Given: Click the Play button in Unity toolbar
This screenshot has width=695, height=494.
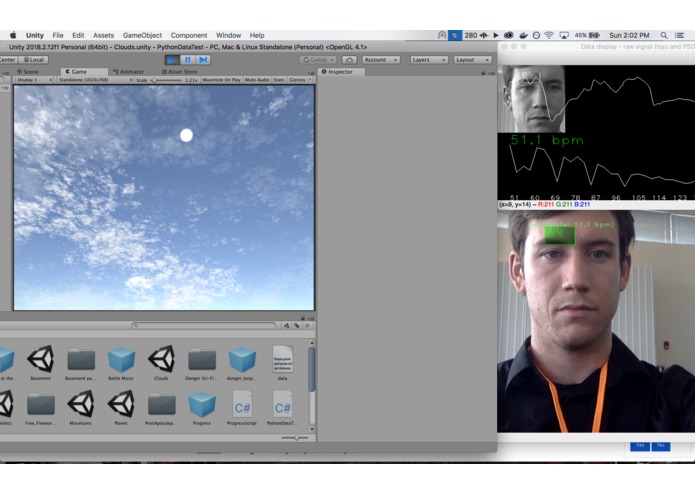Looking at the screenshot, I should [x=172, y=60].
